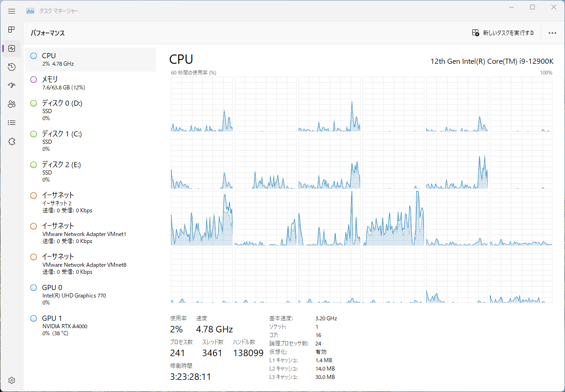Click the L3 キャッシュ 30.0 MB value

pos(325,377)
